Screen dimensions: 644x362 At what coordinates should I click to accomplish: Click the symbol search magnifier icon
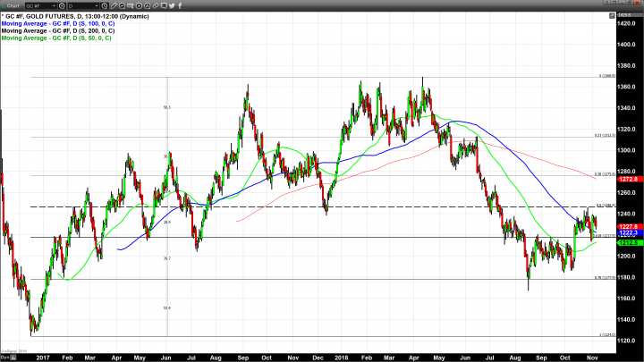coord(62,5)
